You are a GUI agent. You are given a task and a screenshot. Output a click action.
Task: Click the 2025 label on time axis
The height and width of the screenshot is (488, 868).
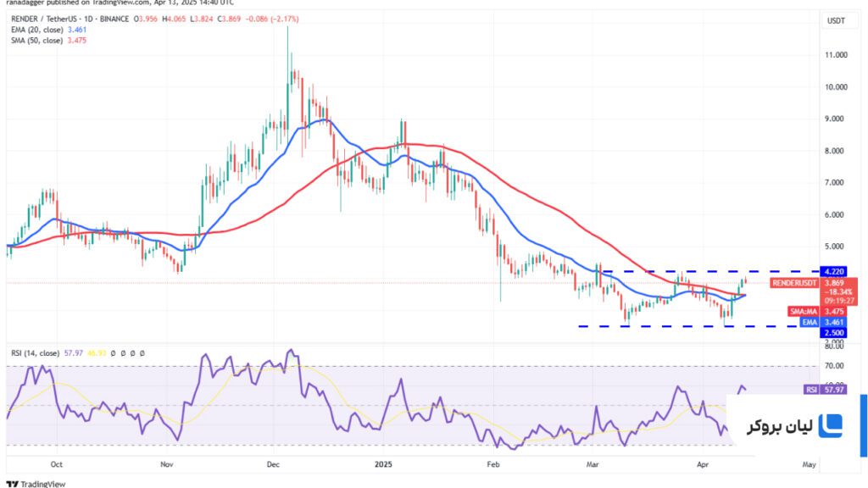coord(383,464)
